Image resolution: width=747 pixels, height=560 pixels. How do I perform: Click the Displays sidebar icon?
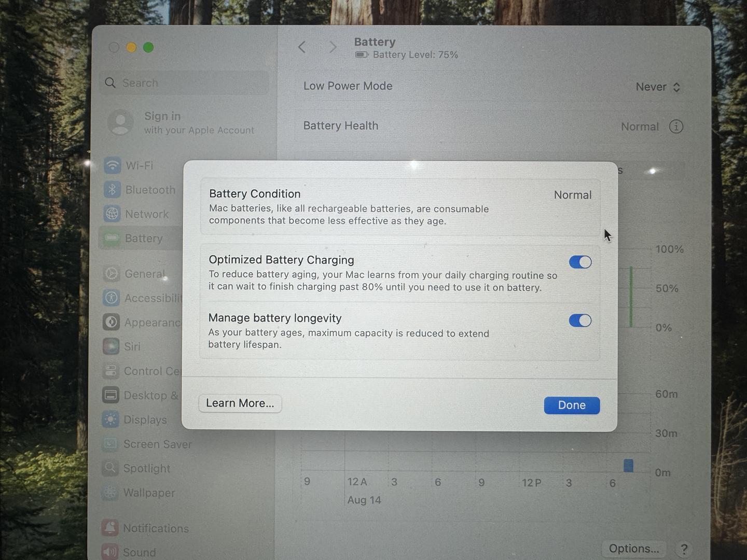click(110, 419)
